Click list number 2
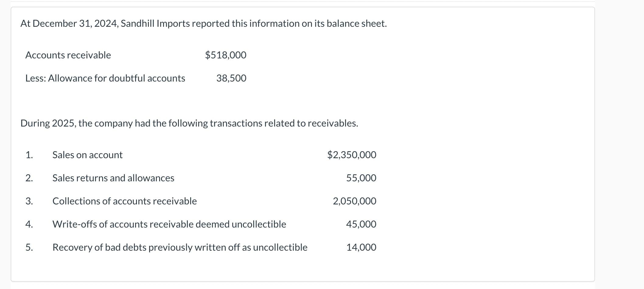The image size is (644, 289). [29, 178]
